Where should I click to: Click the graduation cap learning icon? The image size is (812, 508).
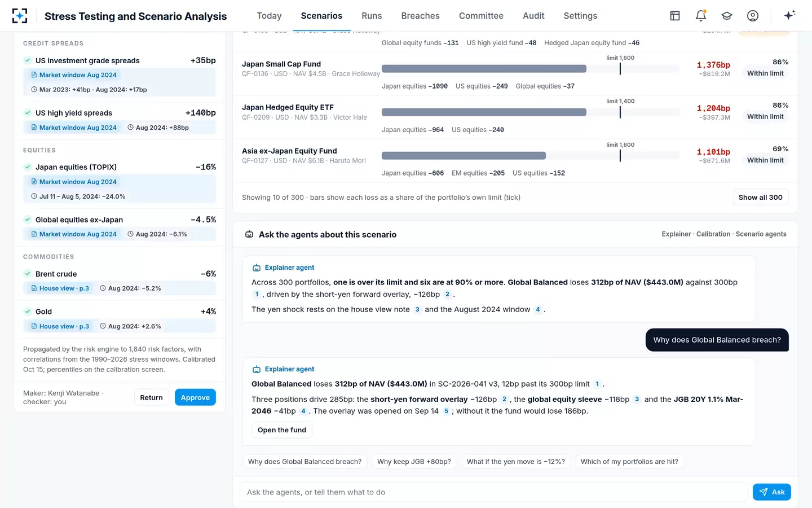(x=727, y=16)
